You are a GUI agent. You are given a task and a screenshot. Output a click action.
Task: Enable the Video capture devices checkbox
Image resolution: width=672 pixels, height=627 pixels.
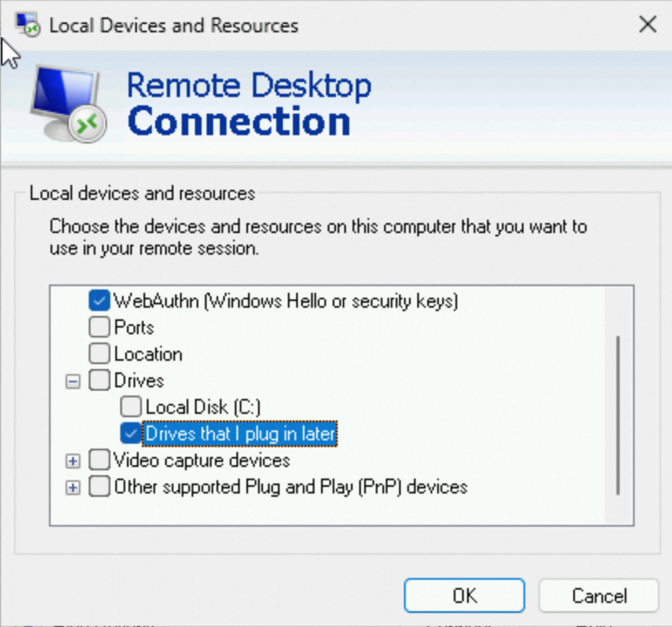pyautogui.click(x=99, y=459)
